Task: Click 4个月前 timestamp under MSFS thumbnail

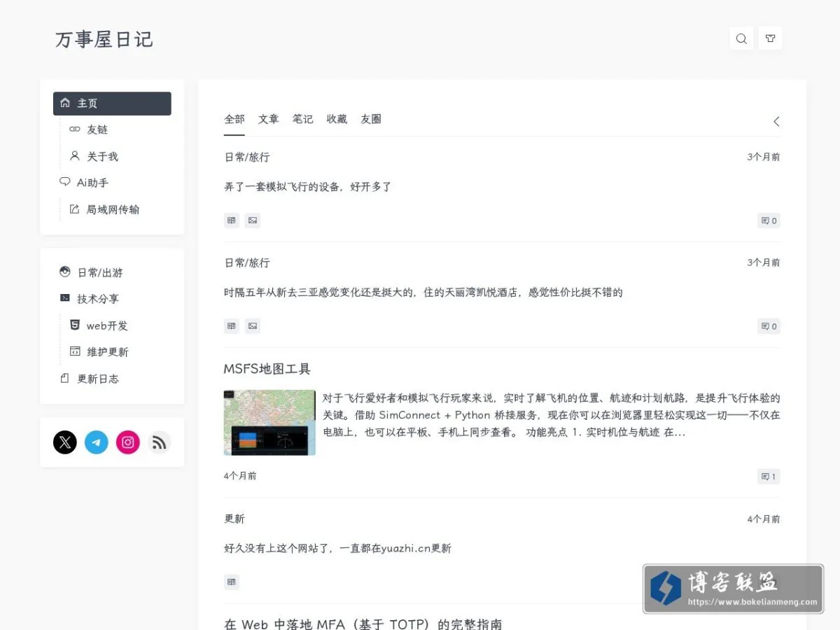Action: (240, 476)
